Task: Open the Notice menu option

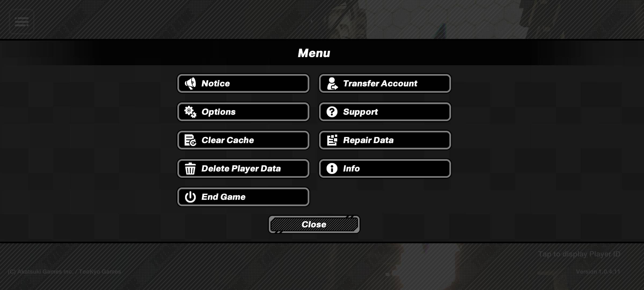Action: pyautogui.click(x=243, y=83)
